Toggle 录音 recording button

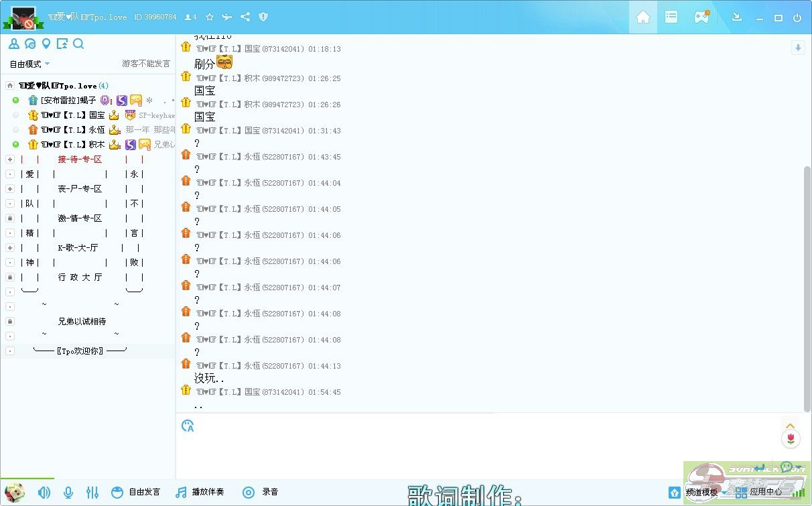point(261,492)
